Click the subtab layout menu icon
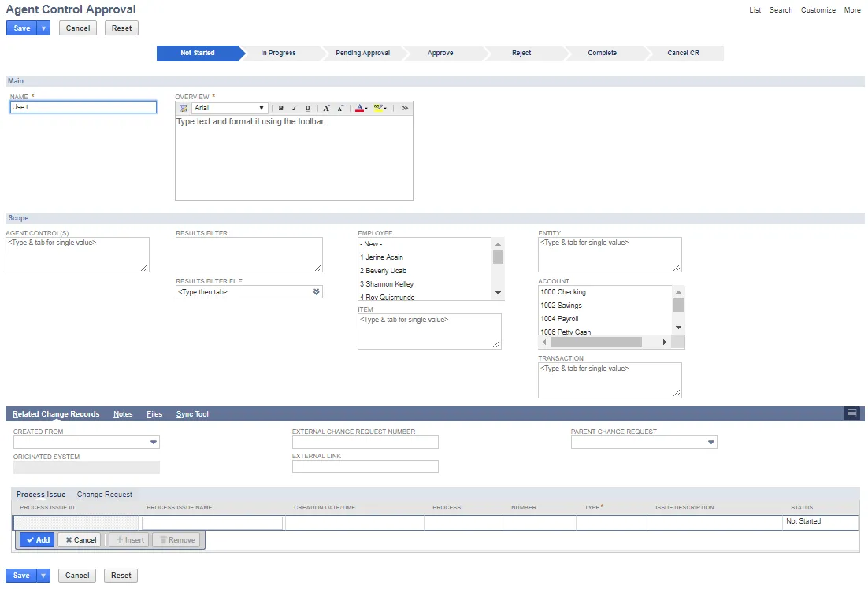The image size is (868, 589). [x=852, y=413]
